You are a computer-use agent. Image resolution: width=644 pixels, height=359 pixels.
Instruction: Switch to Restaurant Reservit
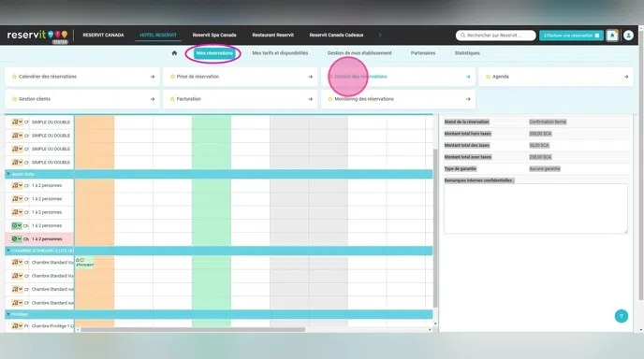[x=272, y=36]
